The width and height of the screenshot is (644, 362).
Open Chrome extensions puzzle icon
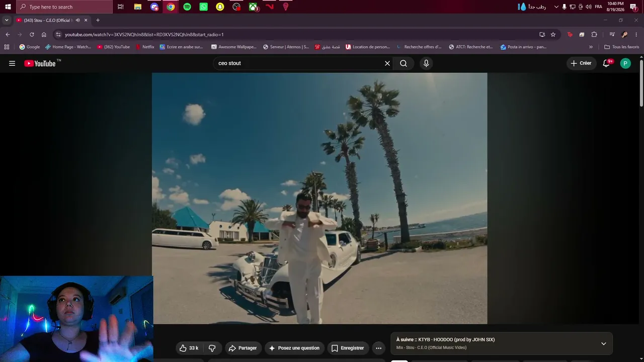(x=594, y=34)
